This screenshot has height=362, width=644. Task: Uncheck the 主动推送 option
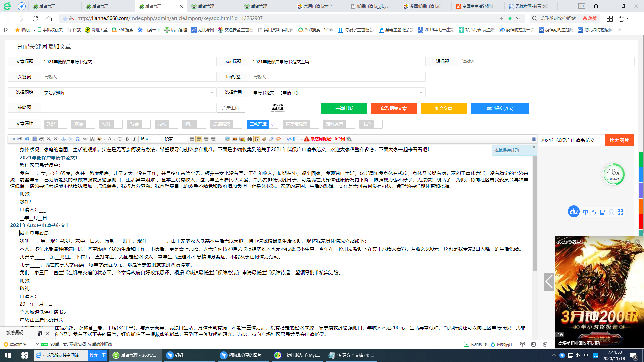coord(274,124)
